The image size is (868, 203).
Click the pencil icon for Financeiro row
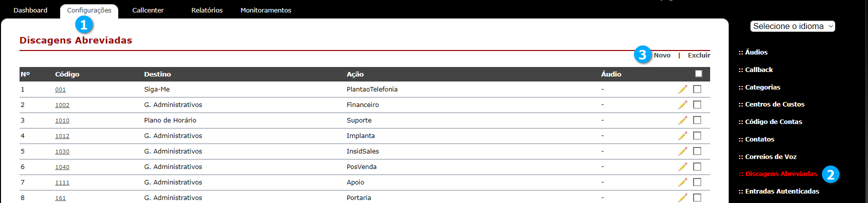(683, 104)
